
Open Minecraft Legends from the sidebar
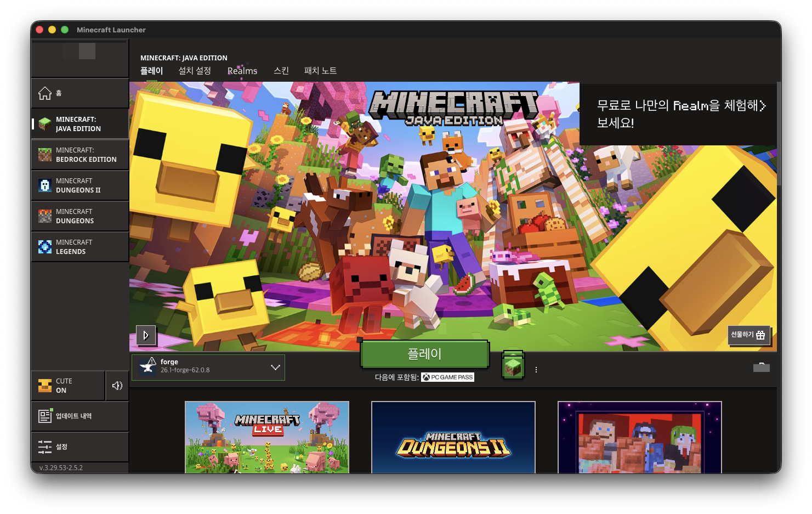(x=80, y=247)
